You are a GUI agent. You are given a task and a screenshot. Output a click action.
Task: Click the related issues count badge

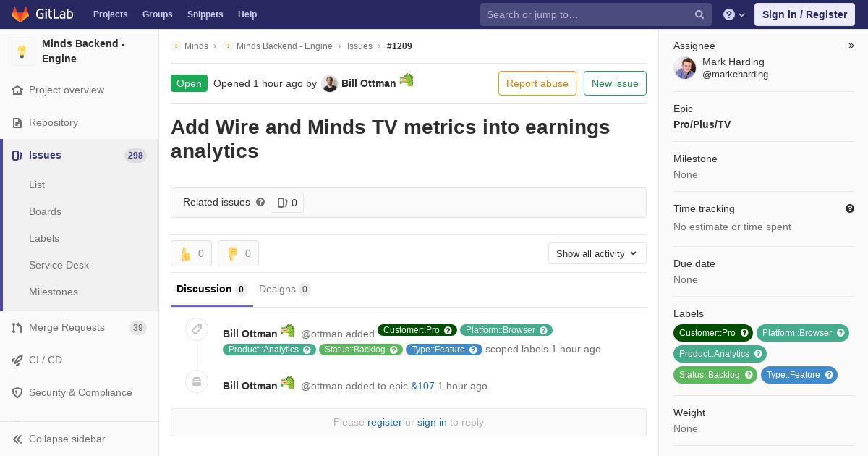pyautogui.click(x=287, y=203)
